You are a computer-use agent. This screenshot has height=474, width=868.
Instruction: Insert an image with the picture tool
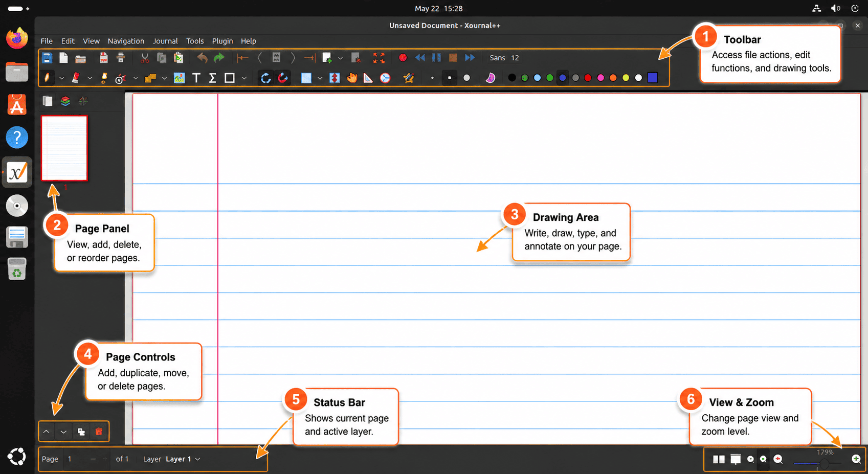pyautogui.click(x=179, y=78)
